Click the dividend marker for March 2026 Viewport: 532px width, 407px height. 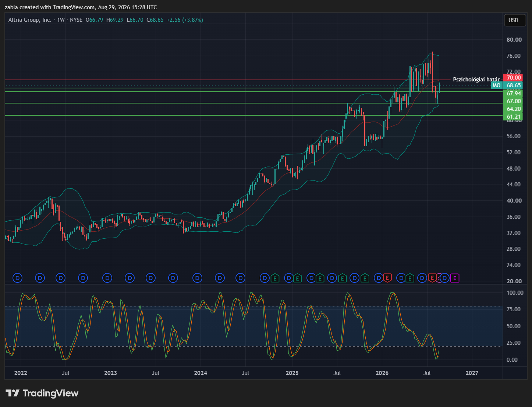(401, 278)
